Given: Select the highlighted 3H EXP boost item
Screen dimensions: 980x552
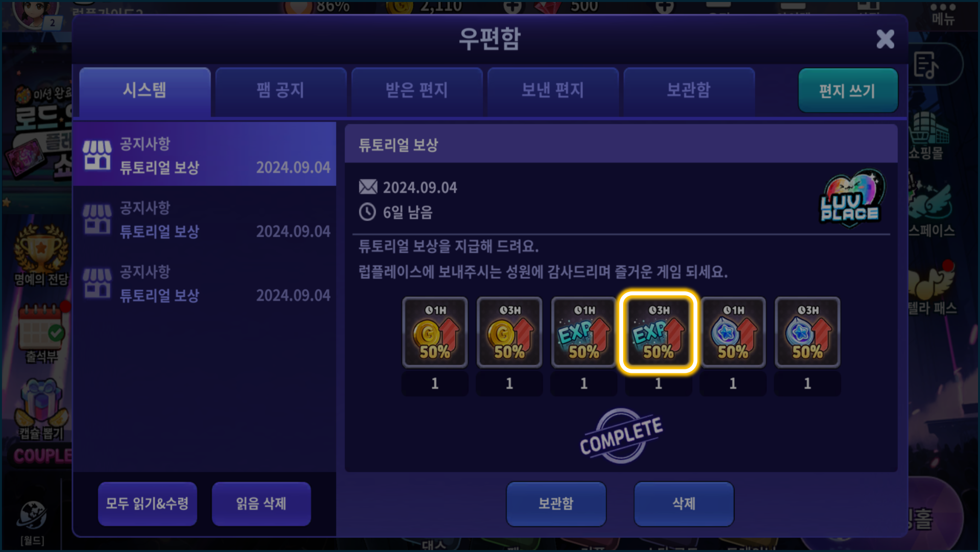Looking at the screenshot, I should click(x=658, y=332).
